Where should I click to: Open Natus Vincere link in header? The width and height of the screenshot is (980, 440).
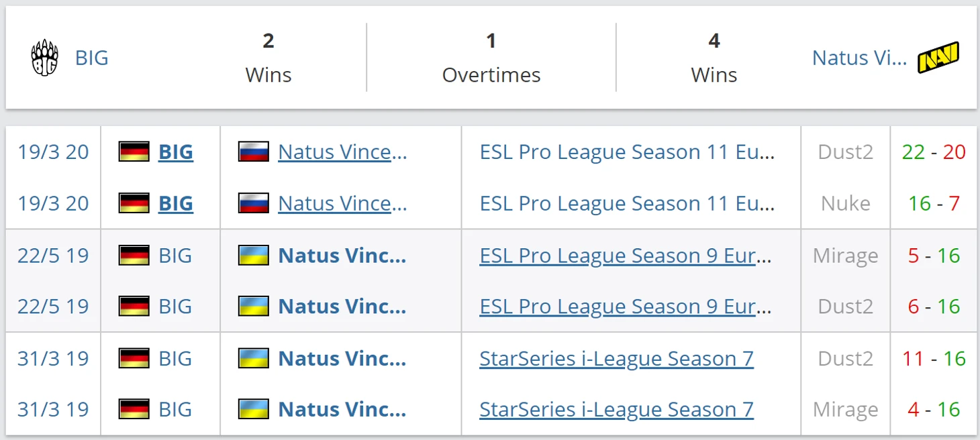click(x=859, y=58)
